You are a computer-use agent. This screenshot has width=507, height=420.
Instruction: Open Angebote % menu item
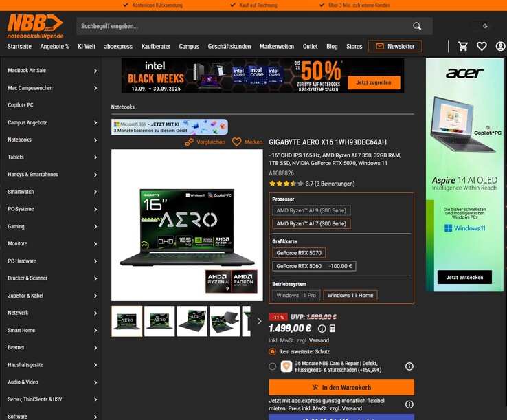coord(55,46)
